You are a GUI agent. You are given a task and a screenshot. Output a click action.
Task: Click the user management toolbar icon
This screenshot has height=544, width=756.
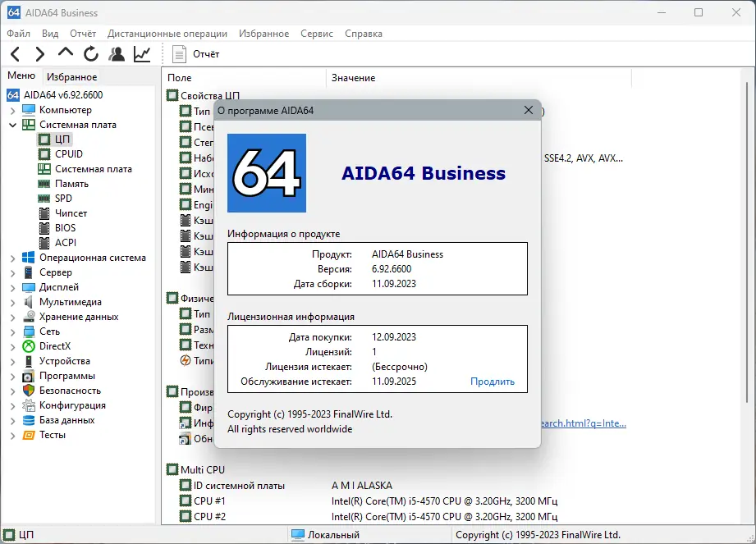click(117, 53)
